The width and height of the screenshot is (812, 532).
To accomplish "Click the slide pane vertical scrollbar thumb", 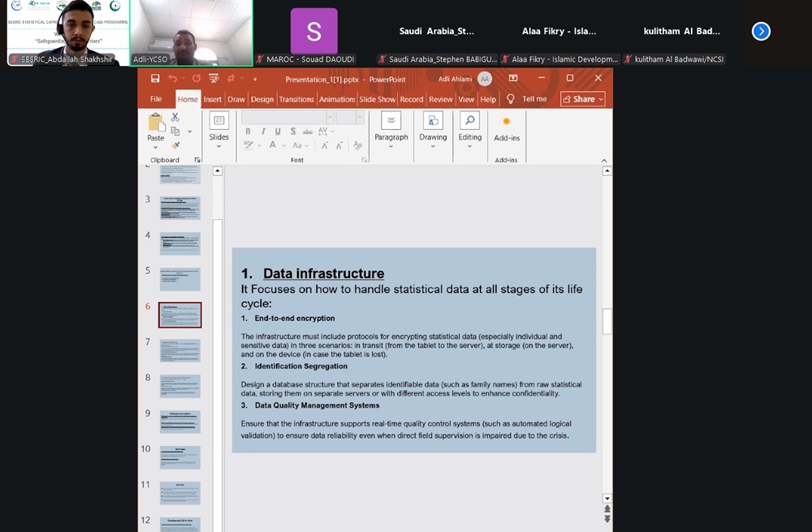I will click(607, 321).
